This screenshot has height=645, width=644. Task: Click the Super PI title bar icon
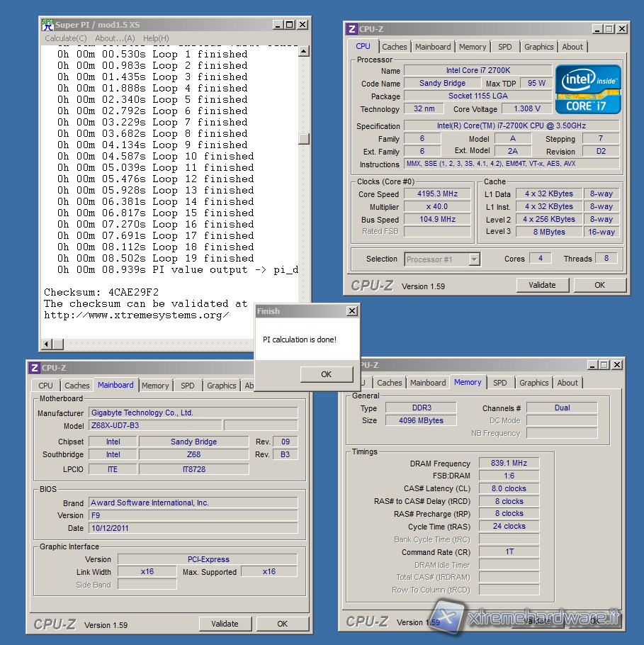pos(47,25)
